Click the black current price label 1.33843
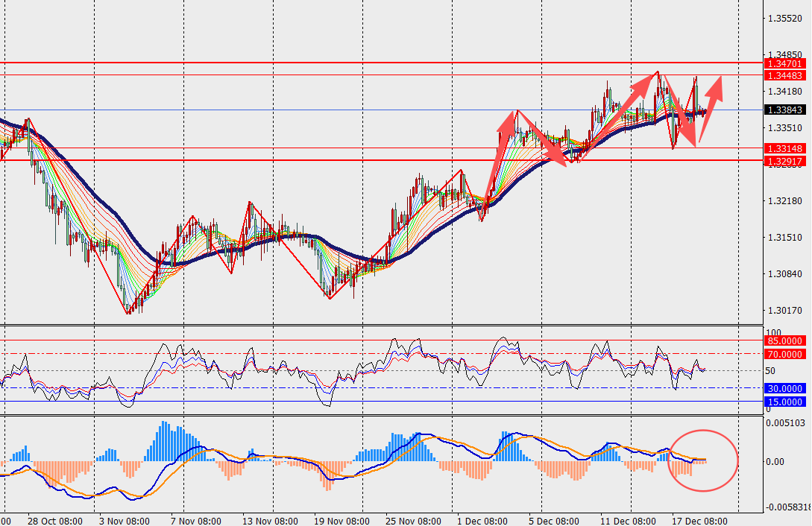 [x=786, y=110]
